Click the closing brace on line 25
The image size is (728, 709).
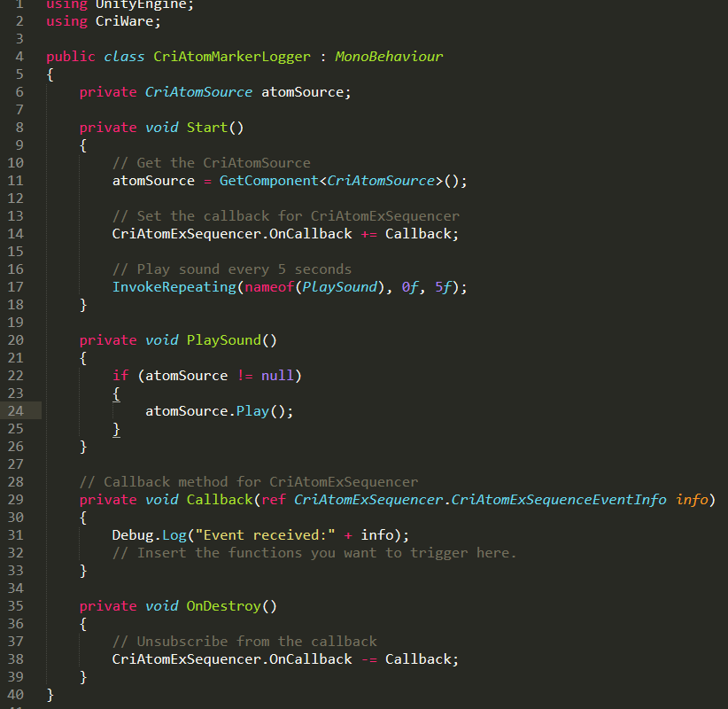[x=116, y=429]
